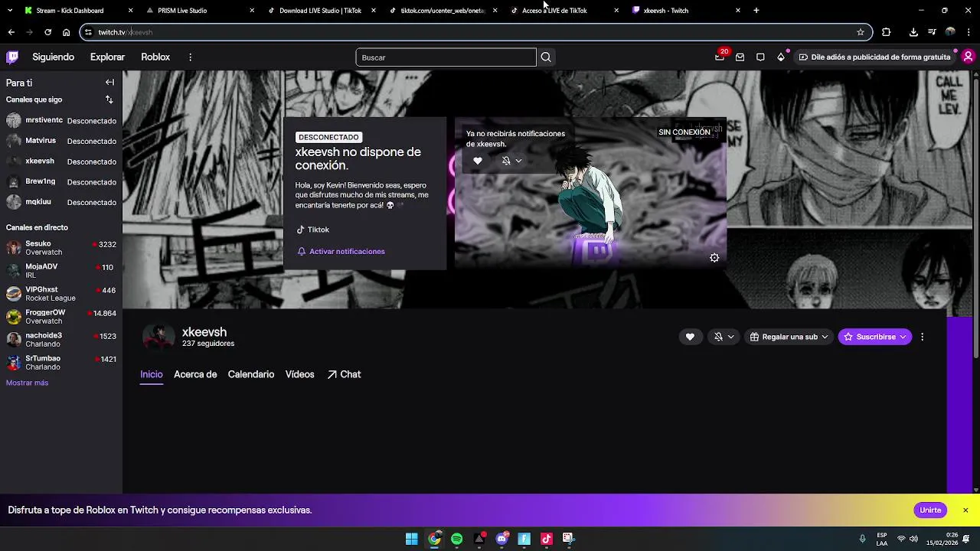Image resolution: width=980 pixels, height=551 pixels.
Task: Open the Calendario tab
Action: click(x=251, y=374)
